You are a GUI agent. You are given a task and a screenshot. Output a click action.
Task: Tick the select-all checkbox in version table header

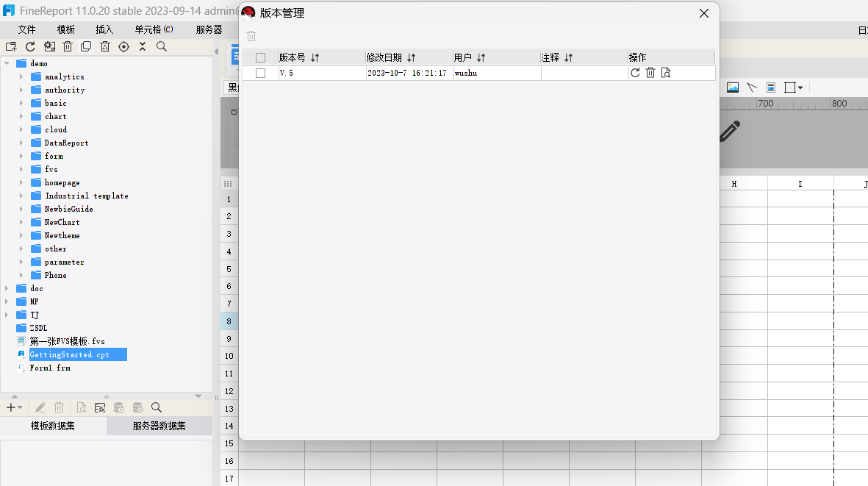click(261, 57)
